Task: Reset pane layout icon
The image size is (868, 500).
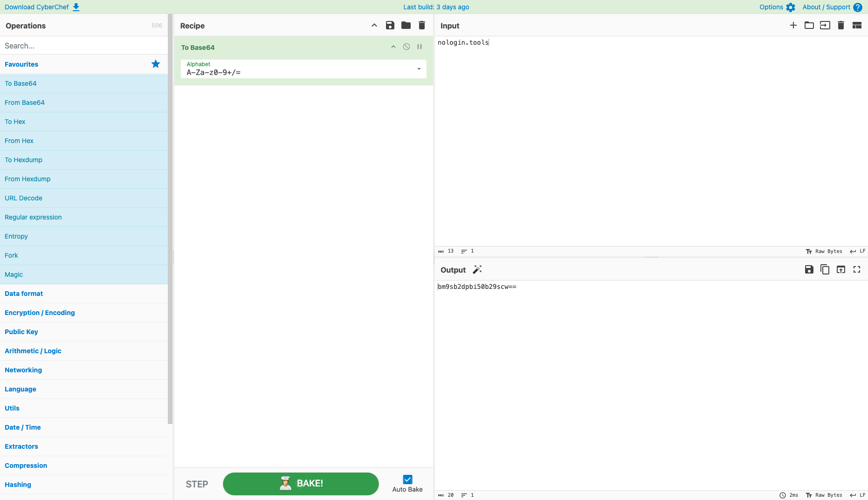Action: (x=857, y=26)
